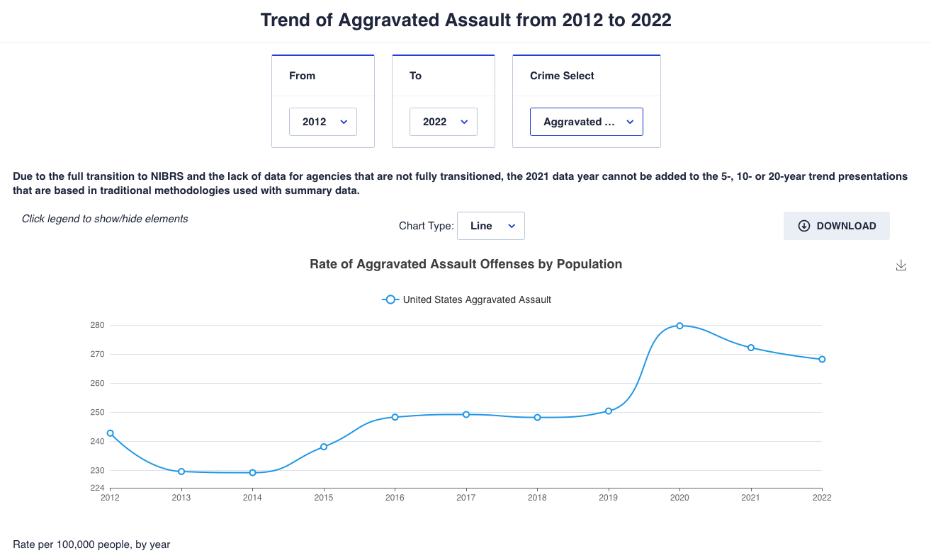Toggle United States Aggravated Assault legend series
Viewport: 931px width, 560px height.
click(x=477, y=299)
